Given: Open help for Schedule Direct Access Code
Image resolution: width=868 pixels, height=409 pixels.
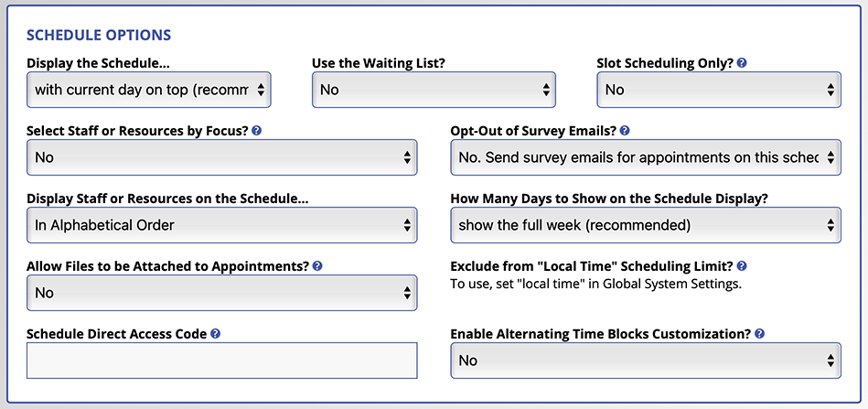Looking at the screenshot, I should tap(216, 334).
